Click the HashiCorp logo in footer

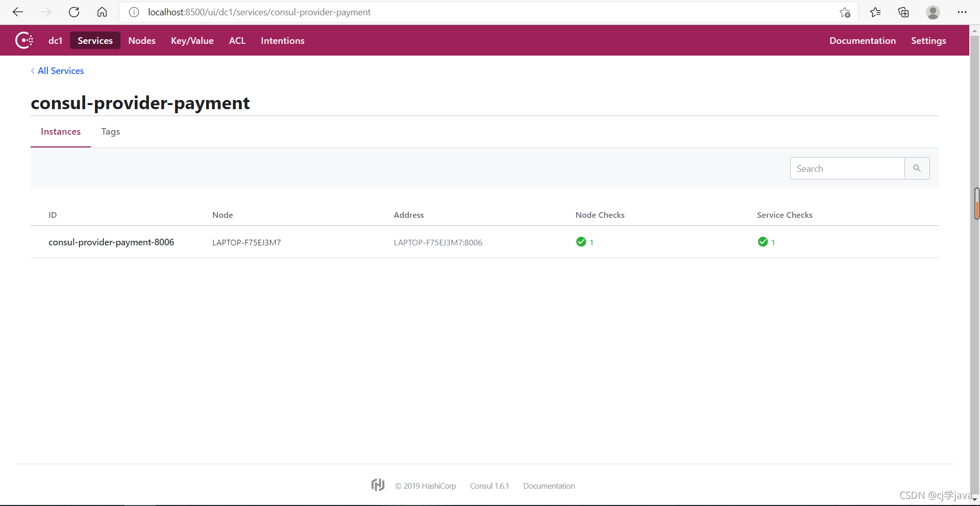378,485
